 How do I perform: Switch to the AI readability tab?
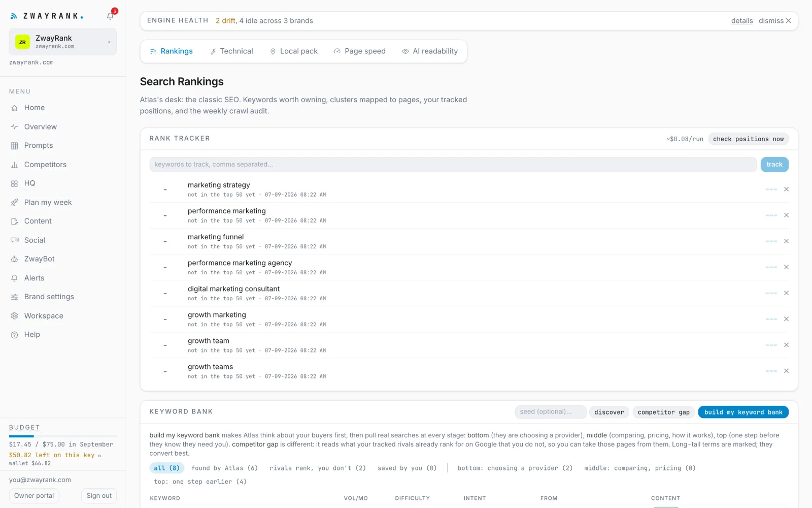[x=430, y=51]
